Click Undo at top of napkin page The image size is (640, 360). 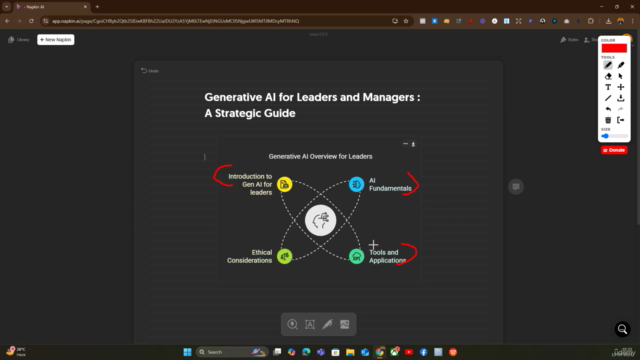coord(150,71)
